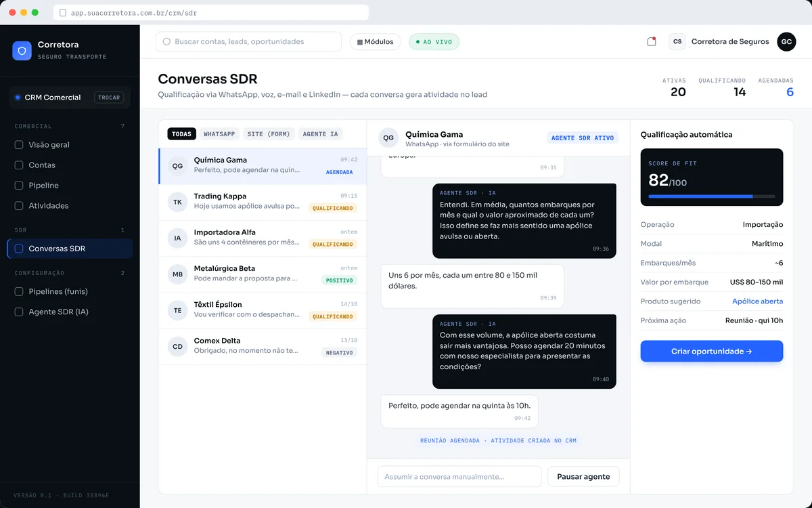The width and height of the screenshot is (812, 508).
Task: Click the Assumir a conversa manualmente input
Action: [x=459, y=477]
